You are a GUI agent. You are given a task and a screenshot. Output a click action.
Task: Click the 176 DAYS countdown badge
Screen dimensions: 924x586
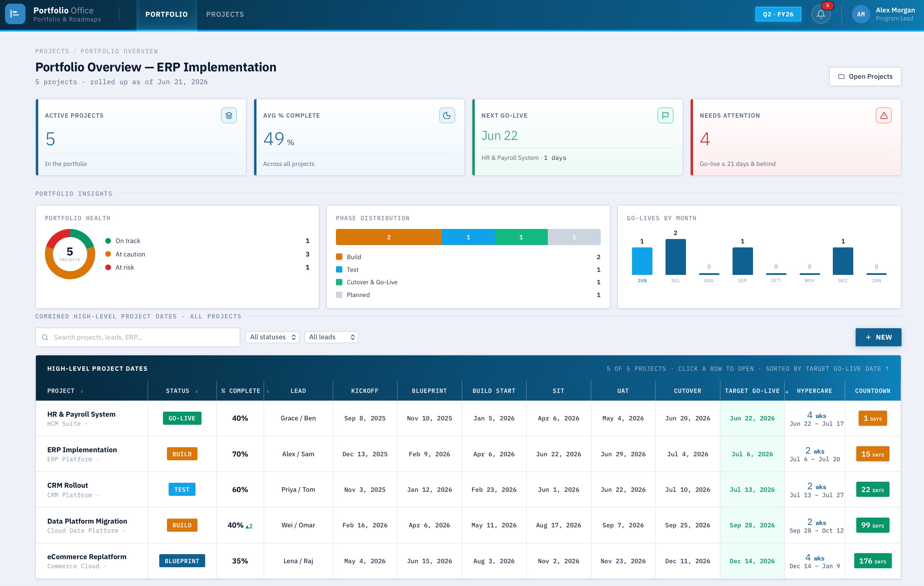pos(873,561)
